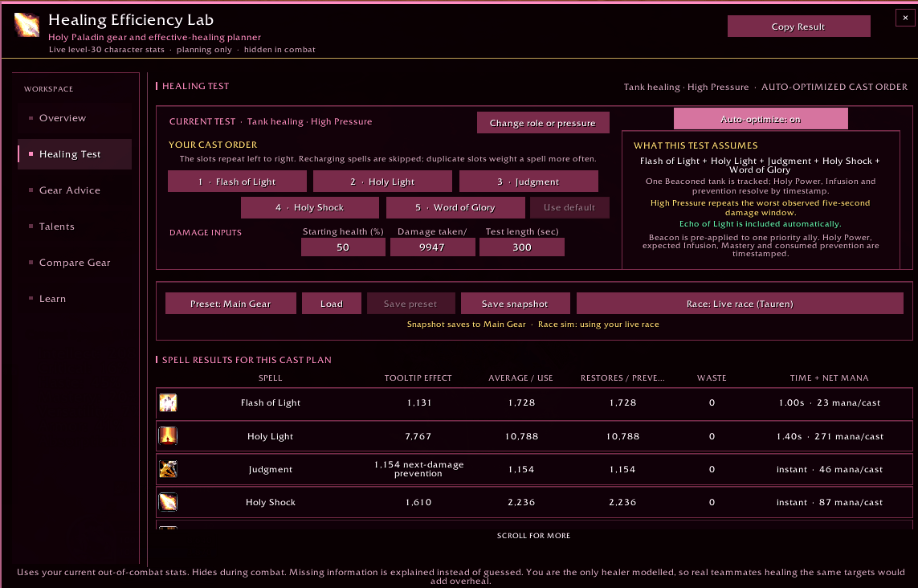
Task: Click Holy Light average value 10,788
Action: click(x=521, y=436)
